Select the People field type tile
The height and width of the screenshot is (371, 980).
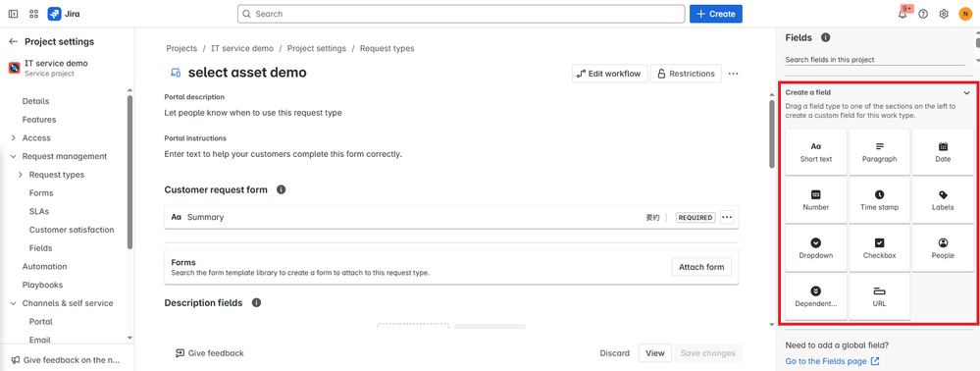[x=943, y=248]
